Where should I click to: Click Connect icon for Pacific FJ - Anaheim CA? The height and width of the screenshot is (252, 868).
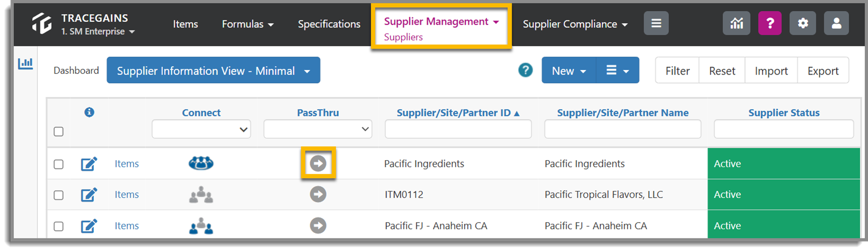point(201,226)
